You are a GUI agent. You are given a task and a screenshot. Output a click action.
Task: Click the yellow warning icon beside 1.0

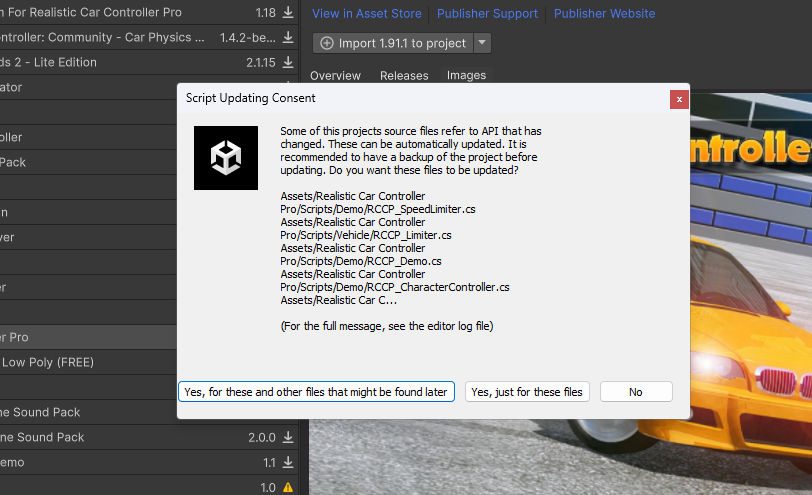(x=288, y=488)
